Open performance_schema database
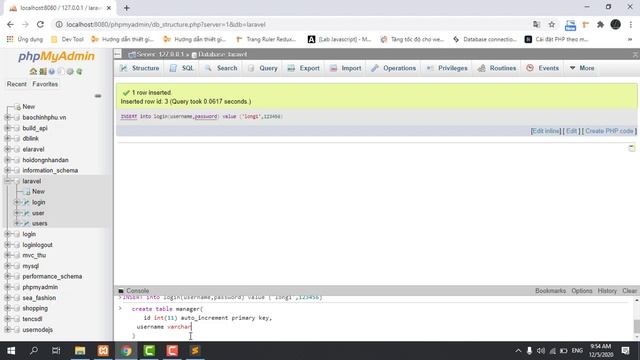 52,277
